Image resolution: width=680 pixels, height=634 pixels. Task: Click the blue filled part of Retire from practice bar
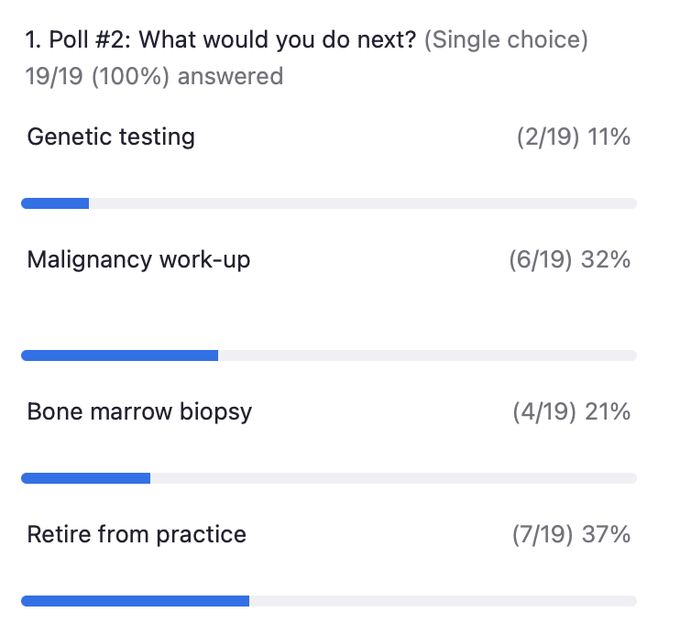tap(135, 601)
